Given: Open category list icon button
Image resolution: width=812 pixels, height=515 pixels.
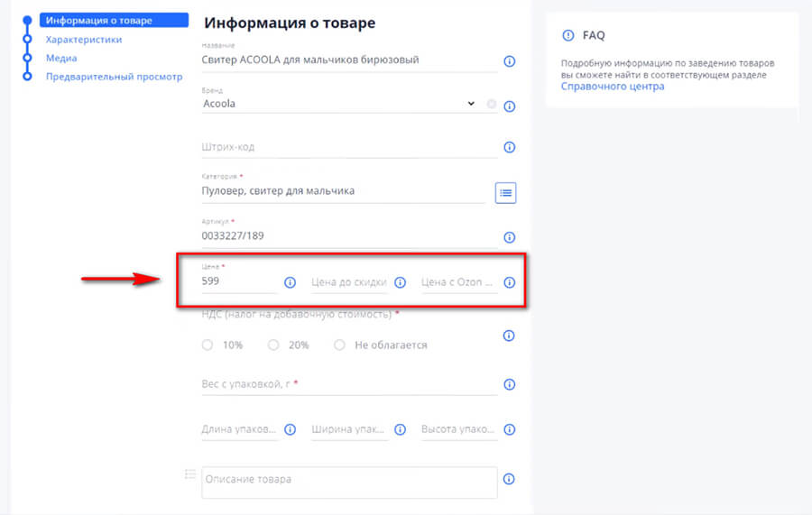Looking at the screenshot, I should [x=505, y=192].
